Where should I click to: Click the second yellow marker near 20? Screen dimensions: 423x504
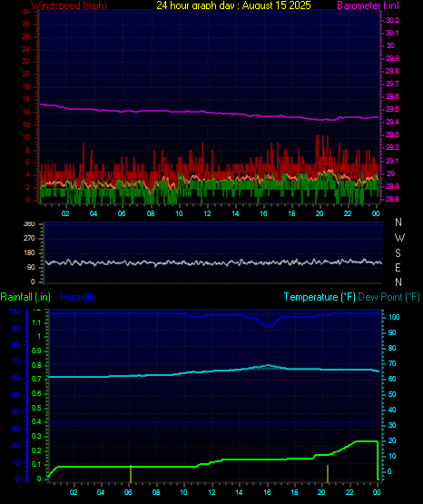(x=328, y=474)
